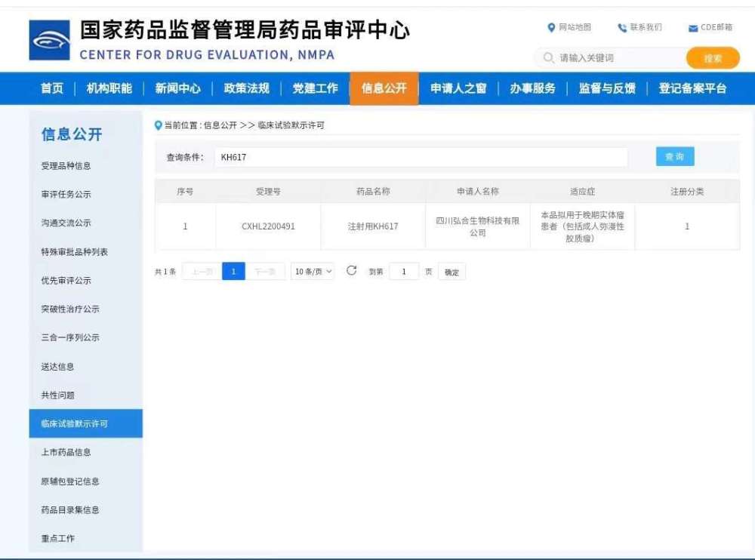Click the 药品名称 column header
Image resolution: width=755 pixels, height=560 pixels.
[x=373, y=192]
